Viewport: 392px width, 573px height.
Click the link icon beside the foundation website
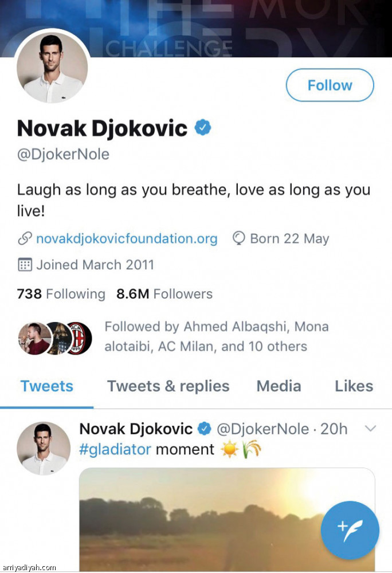coord(24,239)
